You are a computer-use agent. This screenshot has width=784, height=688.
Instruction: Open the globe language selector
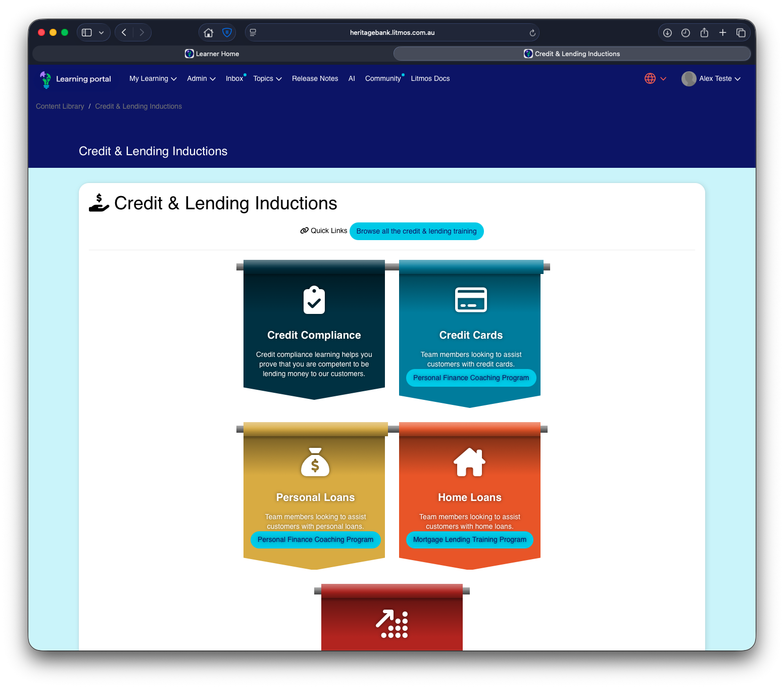coord(651,78)
